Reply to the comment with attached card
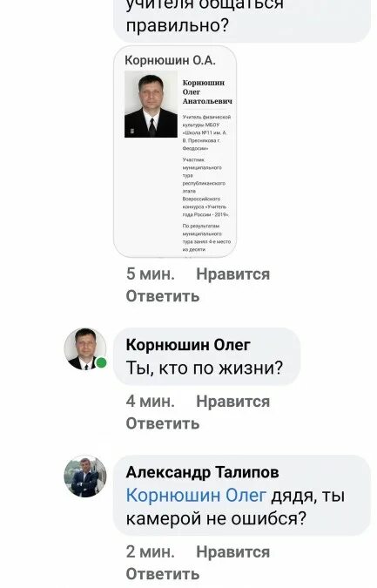377x588 pixels. pyautogui.click(x=163, y=296)
